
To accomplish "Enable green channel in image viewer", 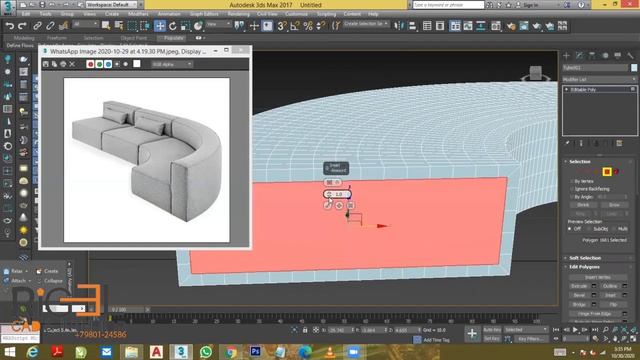I will [99, 64].
